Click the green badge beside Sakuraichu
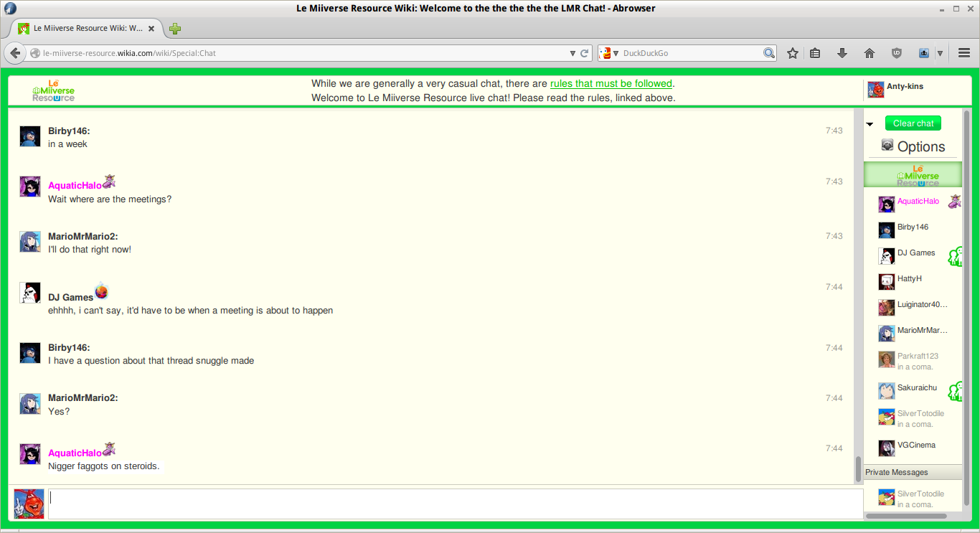The width and height of the screenshot is (980, 533). (955, 392)
